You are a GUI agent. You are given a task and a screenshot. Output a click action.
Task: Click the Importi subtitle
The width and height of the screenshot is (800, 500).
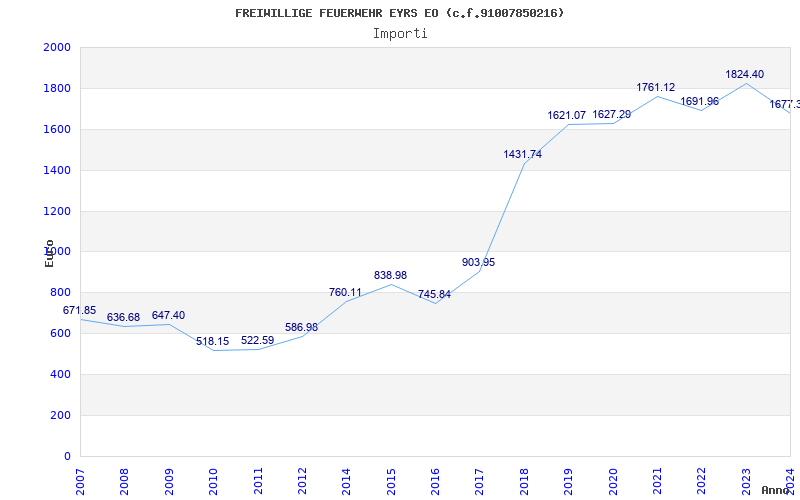(400, 33)
